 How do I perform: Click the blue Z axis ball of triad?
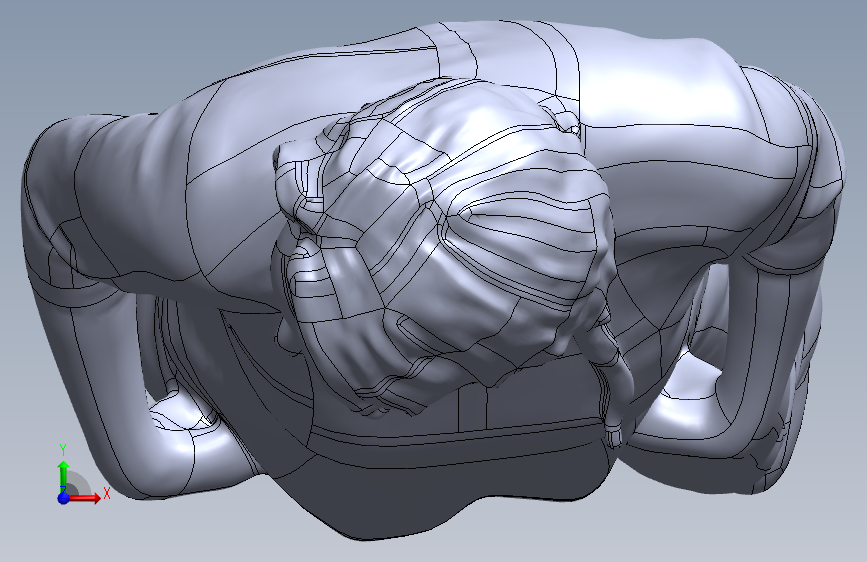pos(64,498)
